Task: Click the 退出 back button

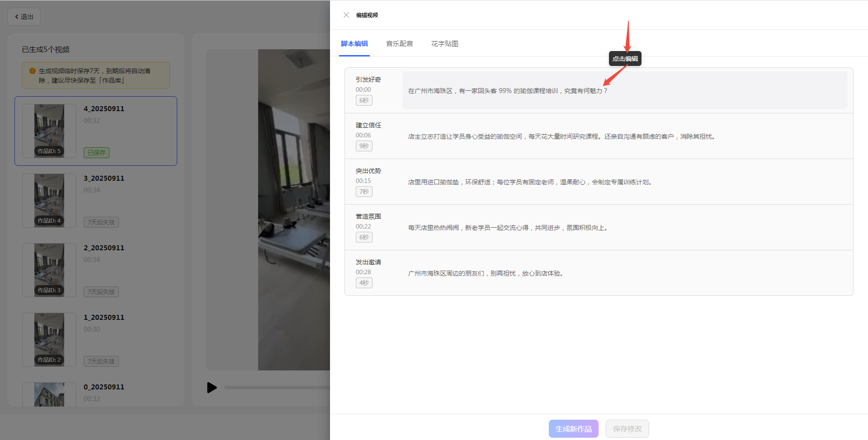Action: tap(24, 17)
